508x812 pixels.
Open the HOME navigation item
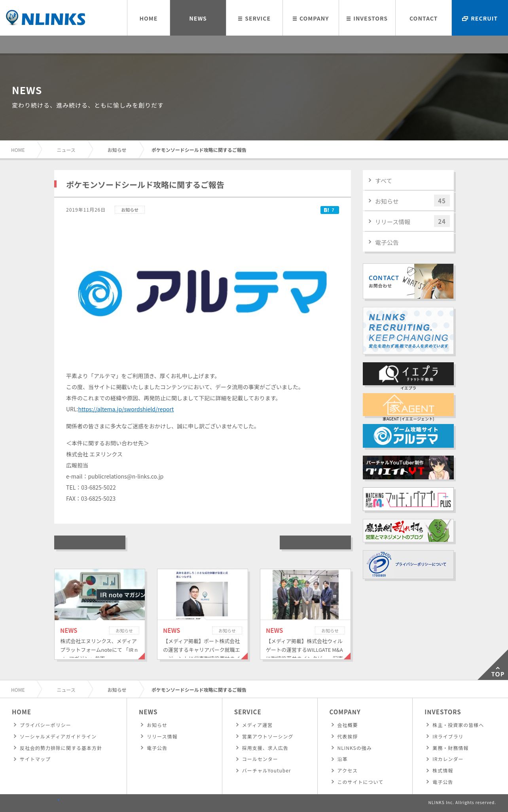(x=148, y=18)
